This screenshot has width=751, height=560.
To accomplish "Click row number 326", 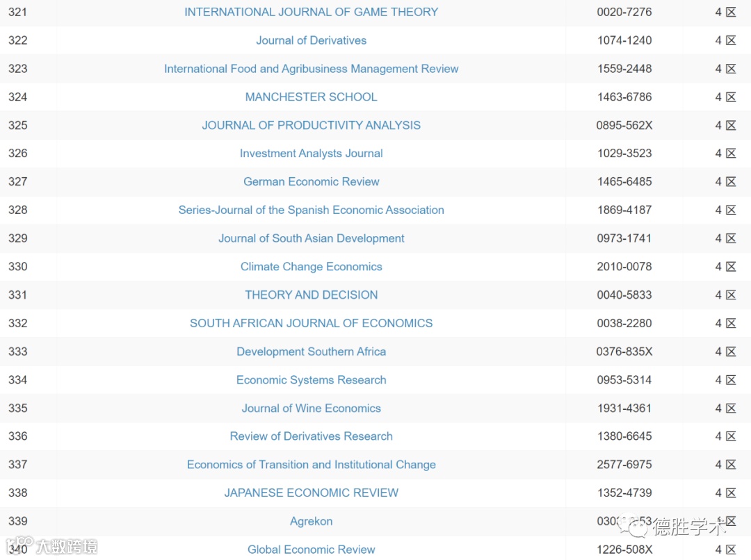I will pyautogui.click(x=17, y=153).
